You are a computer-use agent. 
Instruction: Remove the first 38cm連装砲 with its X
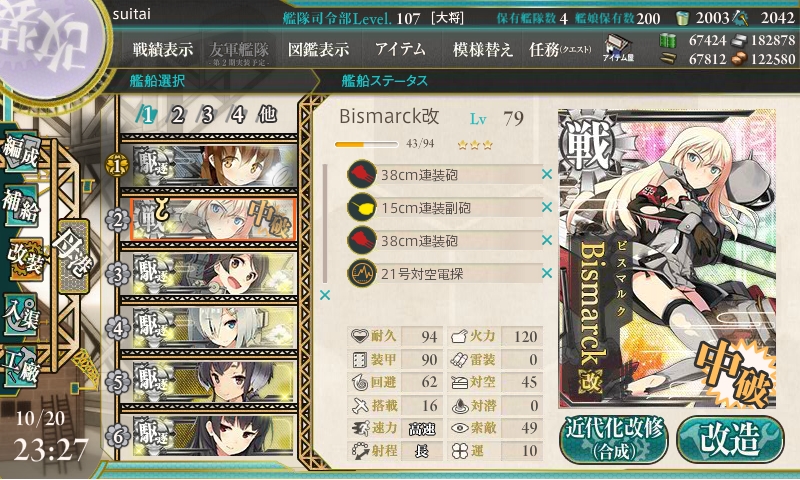click(x=547, y=174)
